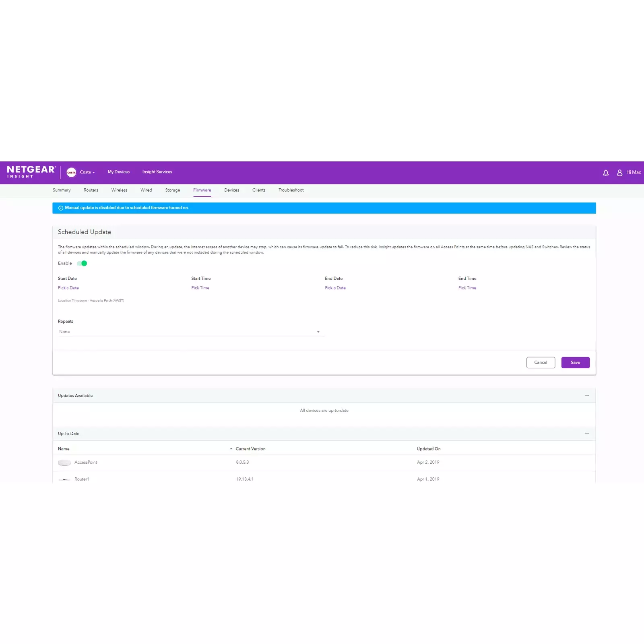
Task: Click the Apr 2, 2019 date
Action: pyautogui.click(x=428, y=462)
